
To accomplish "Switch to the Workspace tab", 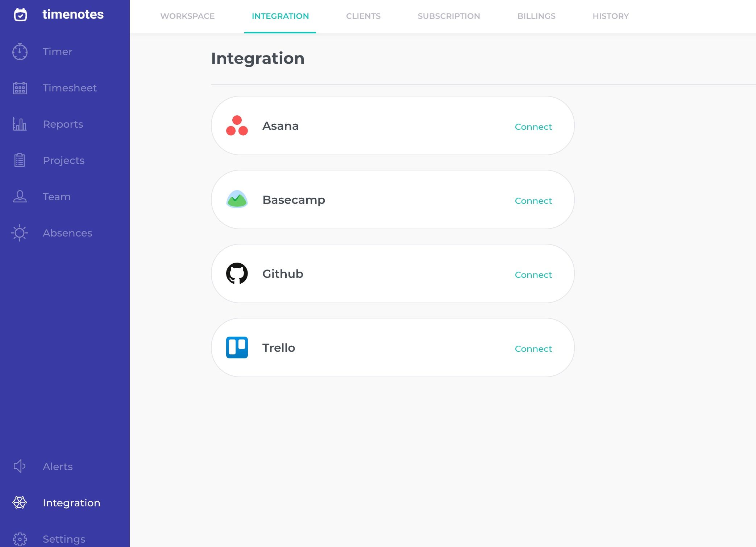I will pyautogui.click(x=187, y=16).
